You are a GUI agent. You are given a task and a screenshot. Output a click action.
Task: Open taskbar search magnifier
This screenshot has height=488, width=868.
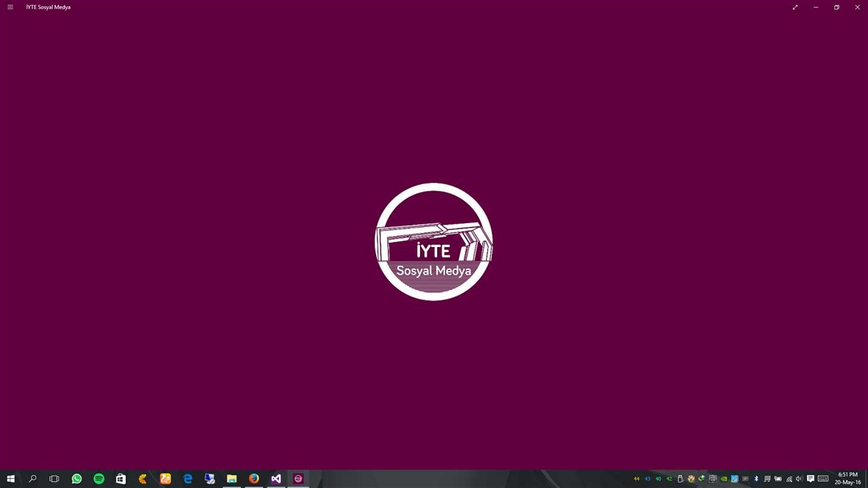[33, 479]
